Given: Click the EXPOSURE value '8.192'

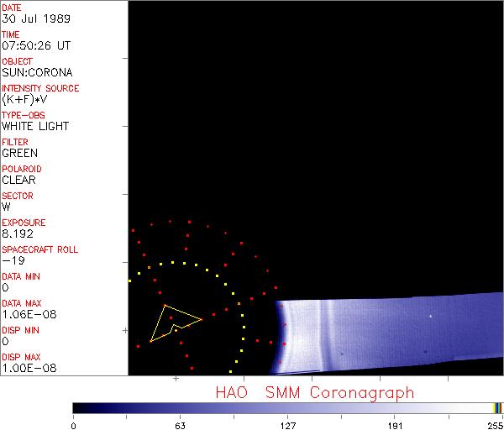Looking at the screenshot, I should click(x=18, y=233).
